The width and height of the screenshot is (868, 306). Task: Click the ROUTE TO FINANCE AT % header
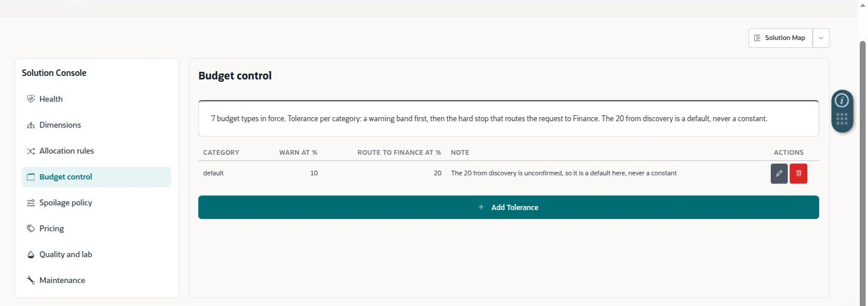pos(399,152)
